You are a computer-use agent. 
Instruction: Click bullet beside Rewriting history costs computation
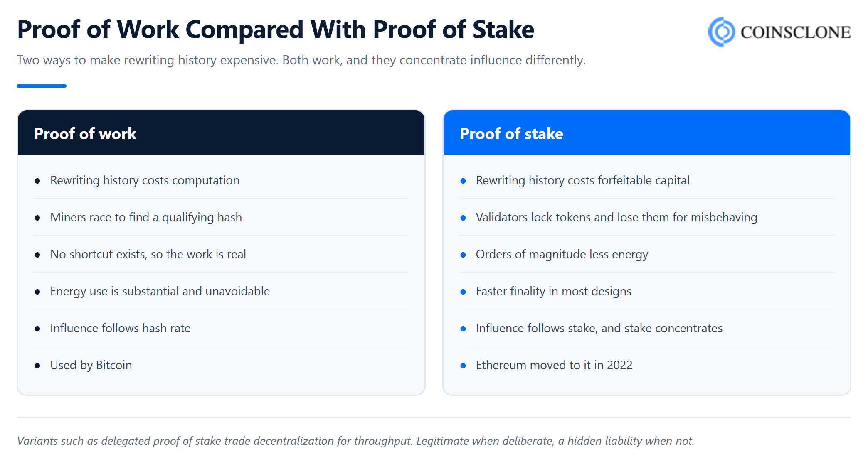tap(37, 181)
